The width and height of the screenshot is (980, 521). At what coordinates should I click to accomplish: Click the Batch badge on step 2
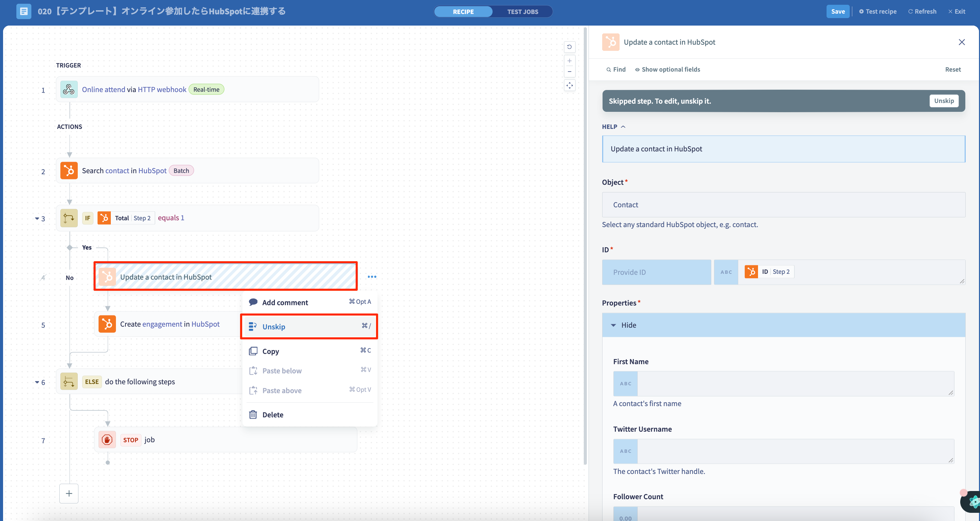[181, 171]
